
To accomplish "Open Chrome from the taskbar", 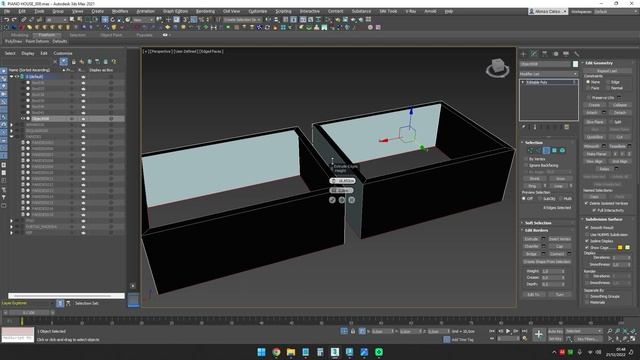I will [276, 352].
